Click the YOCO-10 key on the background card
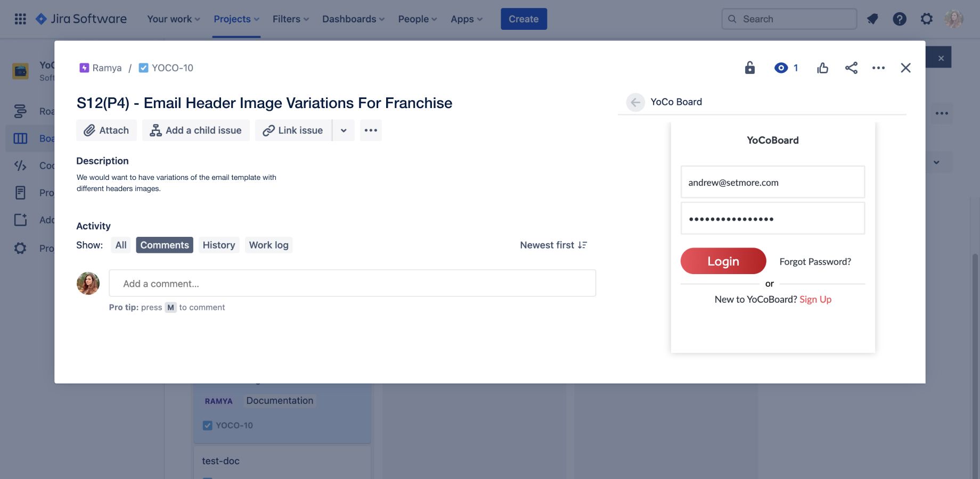 pos(234,425)
